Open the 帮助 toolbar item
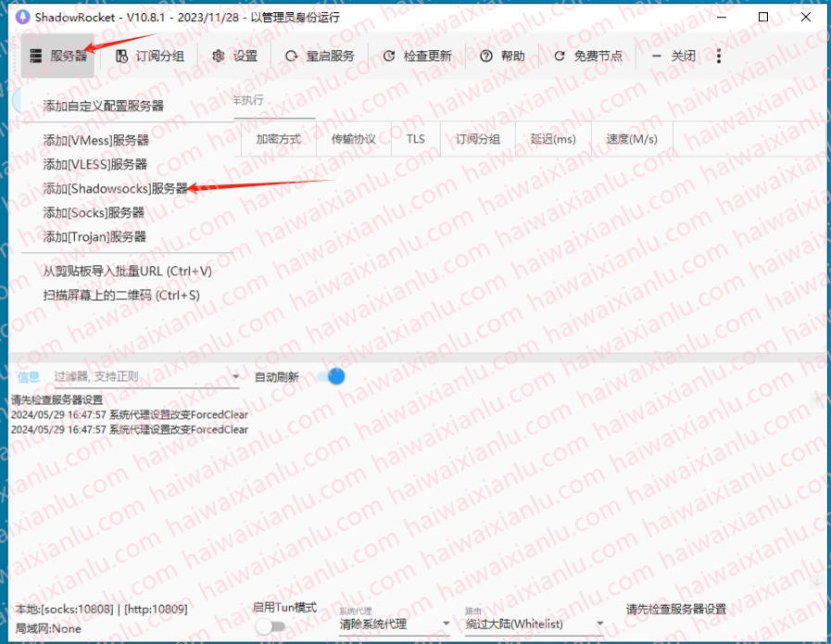The width and height of the screenshot is (831, 644). 502,56
